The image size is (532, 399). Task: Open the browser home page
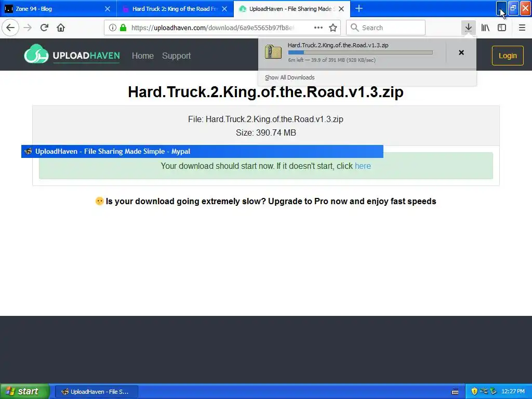coord(61,28)
